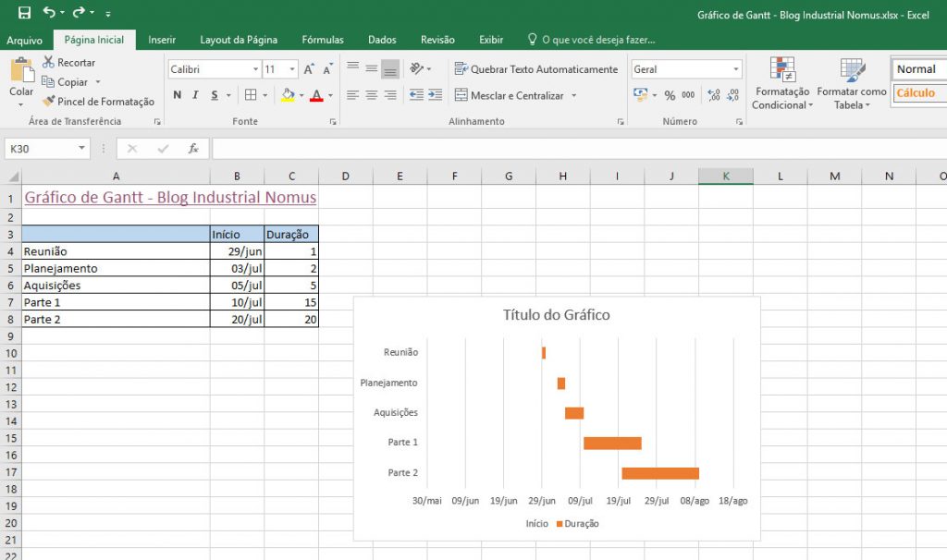Apply yellow fill color bucket
947x560 pixels.
point(289,95)
